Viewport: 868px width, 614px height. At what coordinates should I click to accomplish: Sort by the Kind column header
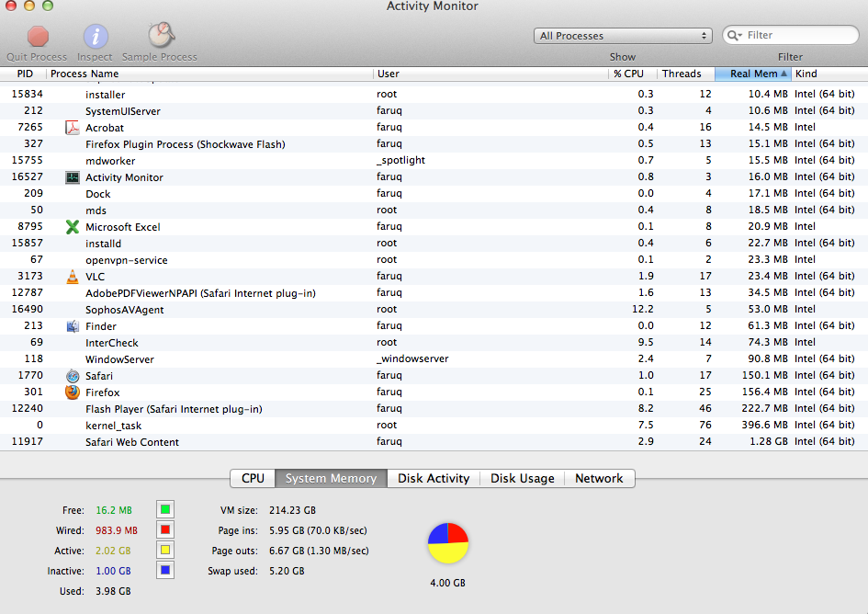click(829, 74)
